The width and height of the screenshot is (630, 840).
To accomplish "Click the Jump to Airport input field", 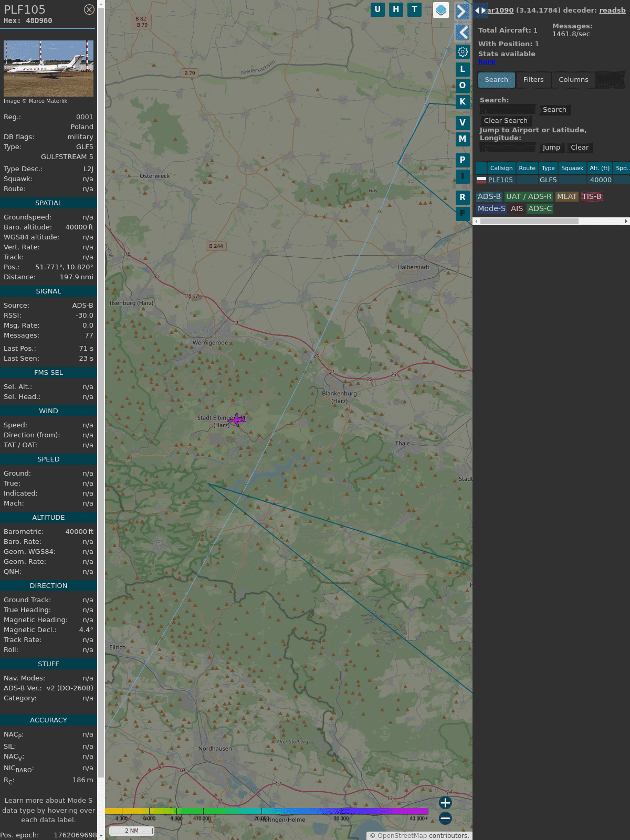I will (508, 148).
